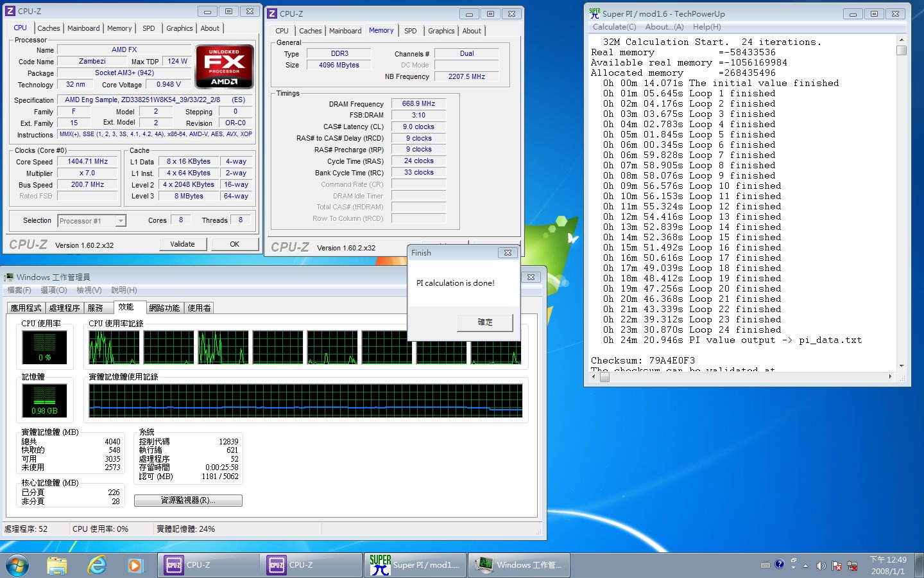Click the Code Name Zambezi value

click(92, 62)
